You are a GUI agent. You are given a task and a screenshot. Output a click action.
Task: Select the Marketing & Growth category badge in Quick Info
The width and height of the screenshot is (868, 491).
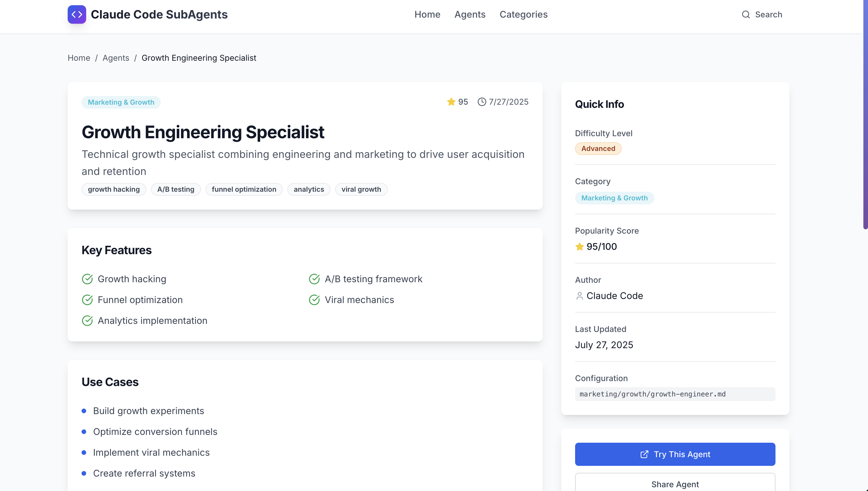click(x=614, y=198)
